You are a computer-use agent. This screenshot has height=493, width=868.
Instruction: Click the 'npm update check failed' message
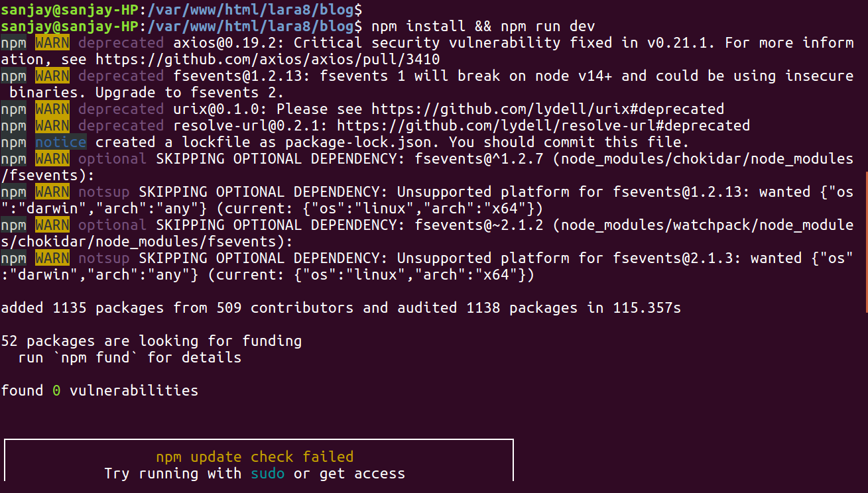(x=255, y=457)
